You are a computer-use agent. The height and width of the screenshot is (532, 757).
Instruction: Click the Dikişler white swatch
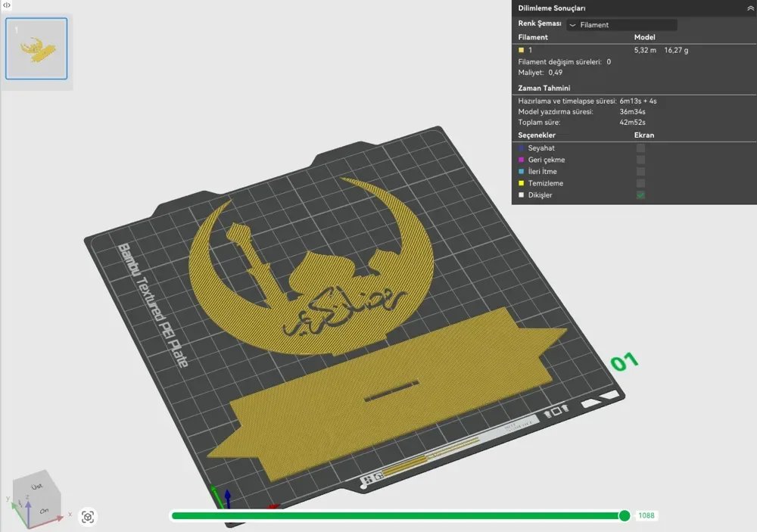(x=521, y=195)
